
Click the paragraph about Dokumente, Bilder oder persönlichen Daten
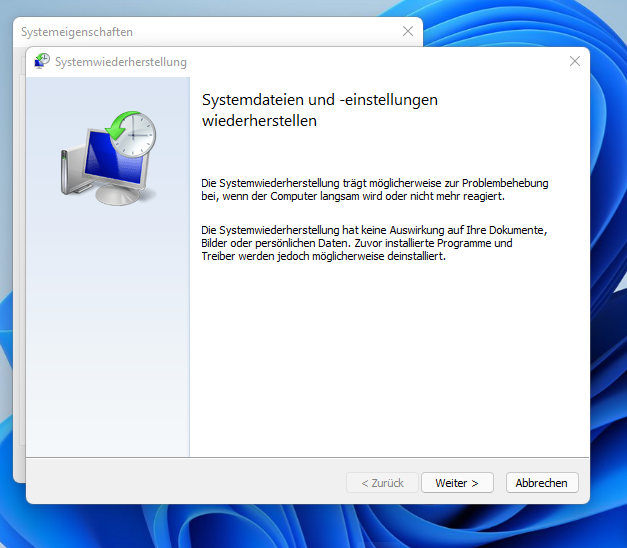tap(374, 243)
